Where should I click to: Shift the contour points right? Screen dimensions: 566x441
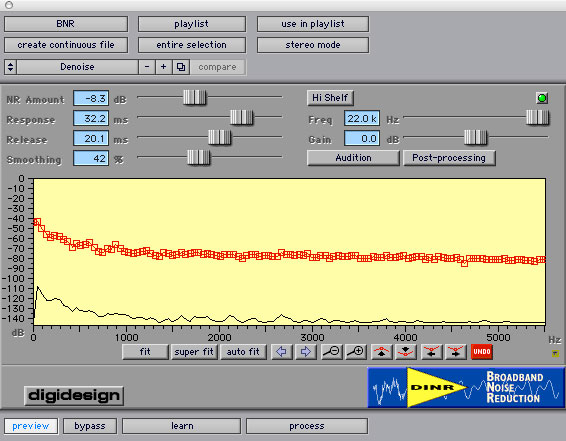tap(456, 352)
